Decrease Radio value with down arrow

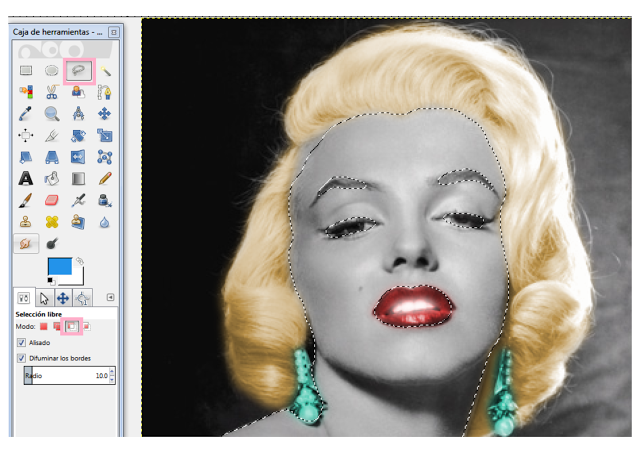[112, 380]
